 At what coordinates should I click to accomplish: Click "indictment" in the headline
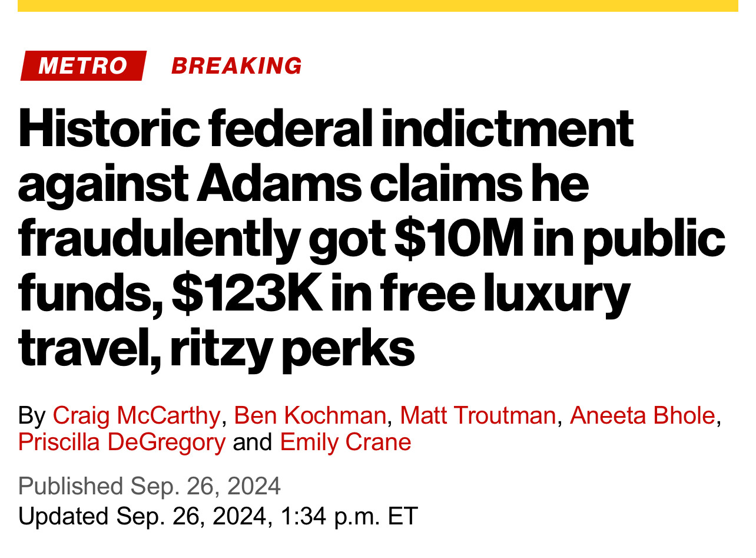tap(506, 128)
